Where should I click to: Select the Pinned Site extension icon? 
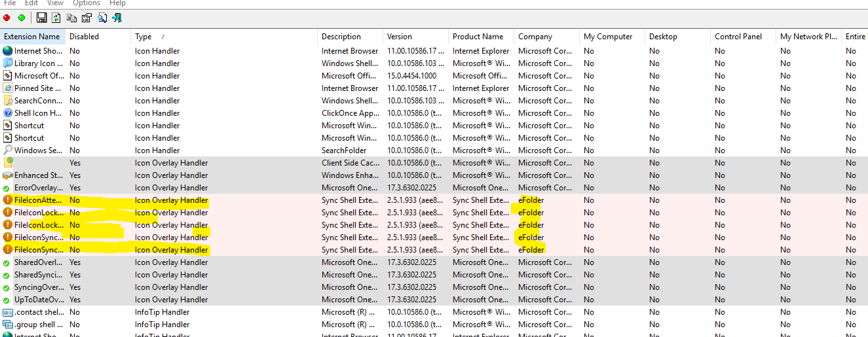[8, 88]
